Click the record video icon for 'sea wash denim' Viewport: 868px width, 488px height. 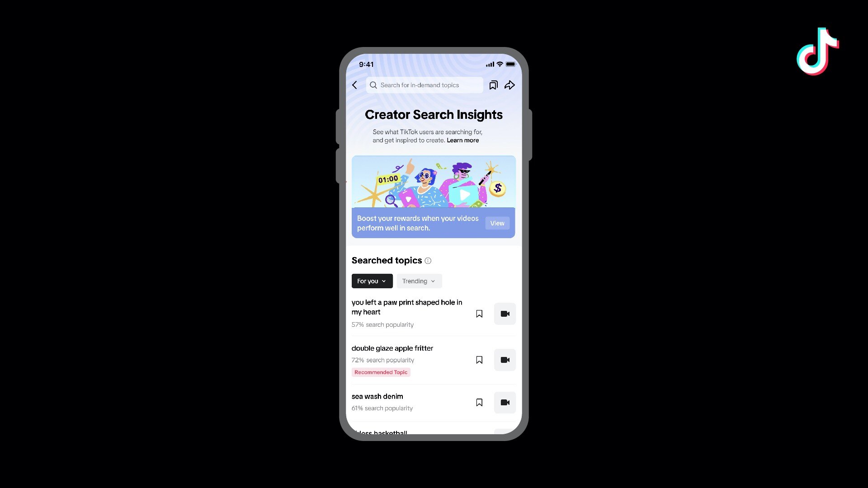click(x=505, y=402)
